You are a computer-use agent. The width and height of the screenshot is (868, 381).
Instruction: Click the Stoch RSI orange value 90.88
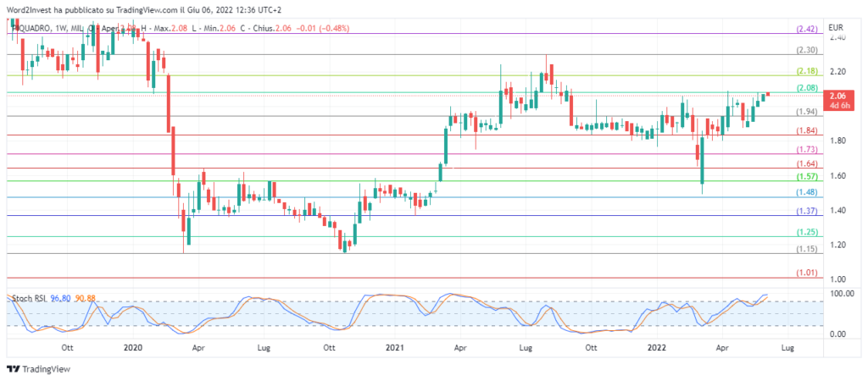click(x=85, y=298)
